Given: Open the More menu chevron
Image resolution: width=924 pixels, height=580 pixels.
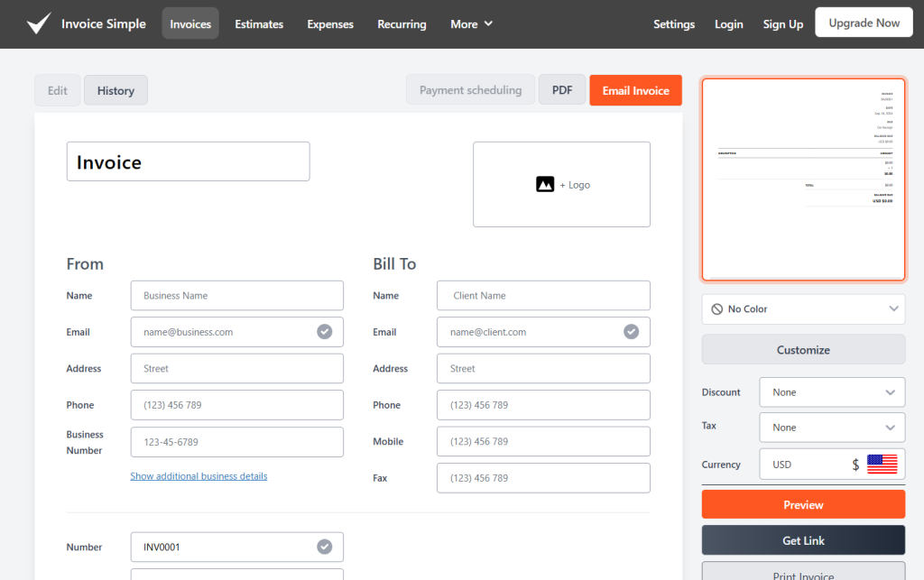Looking at the screenshot, I should coord(488,23).
